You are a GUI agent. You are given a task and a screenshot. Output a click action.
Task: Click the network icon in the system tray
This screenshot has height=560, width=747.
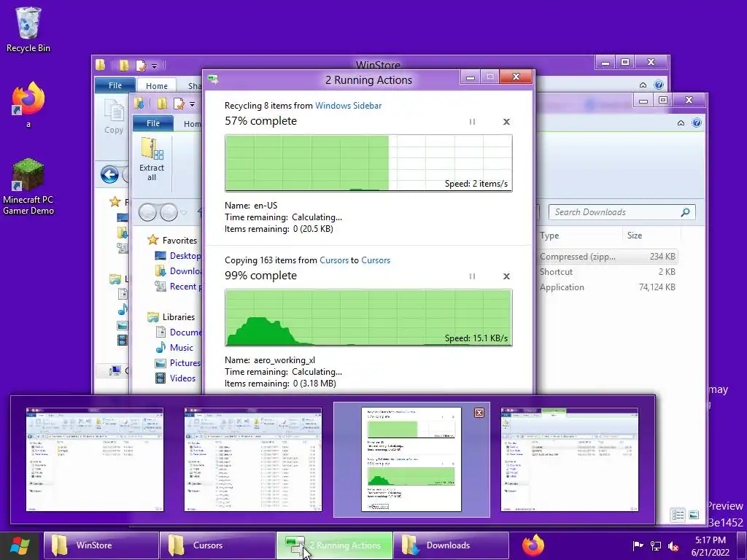click(656, 545)
